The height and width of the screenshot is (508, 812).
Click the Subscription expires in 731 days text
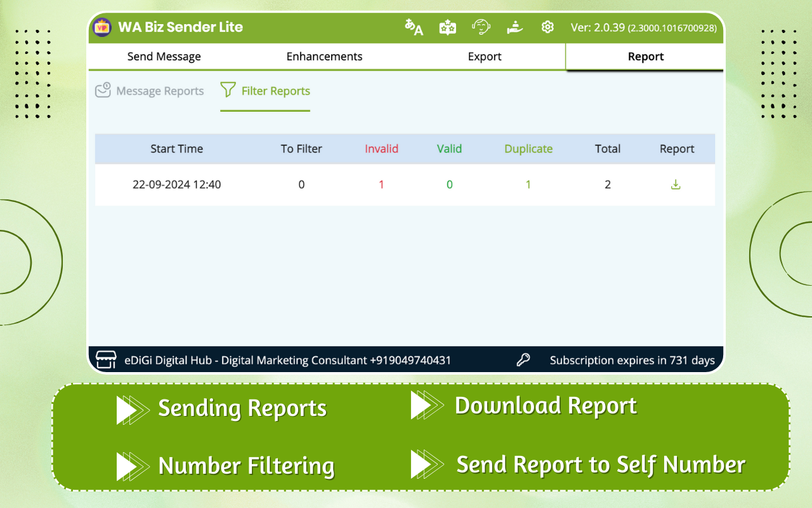click(632, 359)
